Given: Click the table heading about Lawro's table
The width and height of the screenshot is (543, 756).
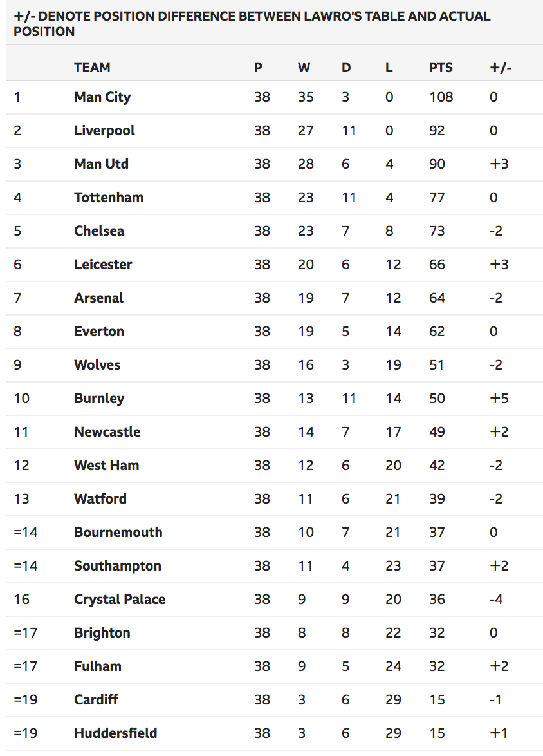Looking at the screenshot, I should click(x=252, y=24).
